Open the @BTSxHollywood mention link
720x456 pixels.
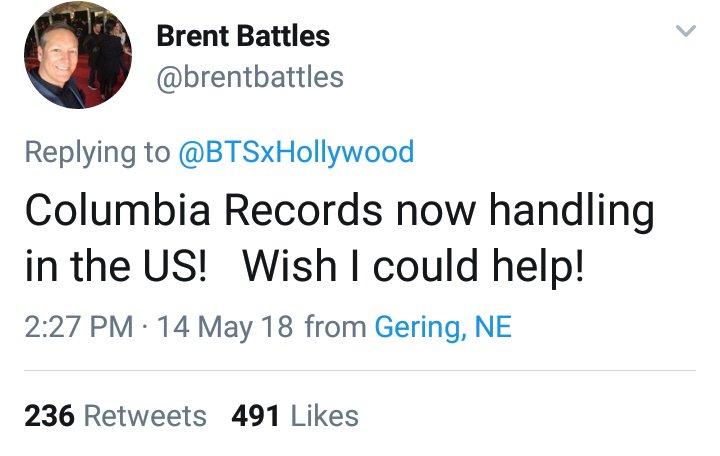point(296,152)
